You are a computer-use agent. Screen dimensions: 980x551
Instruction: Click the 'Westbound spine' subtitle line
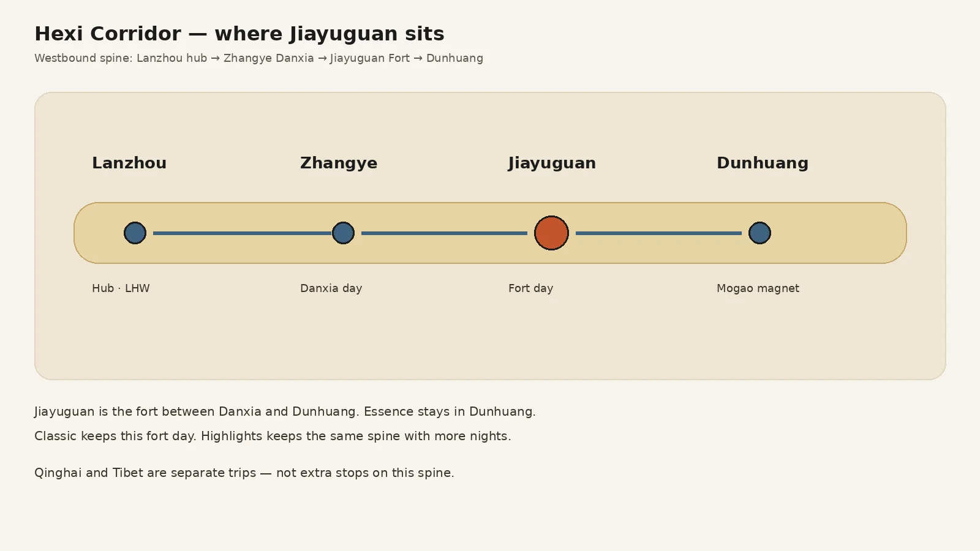pyautogui.click(x=258, y=58)
